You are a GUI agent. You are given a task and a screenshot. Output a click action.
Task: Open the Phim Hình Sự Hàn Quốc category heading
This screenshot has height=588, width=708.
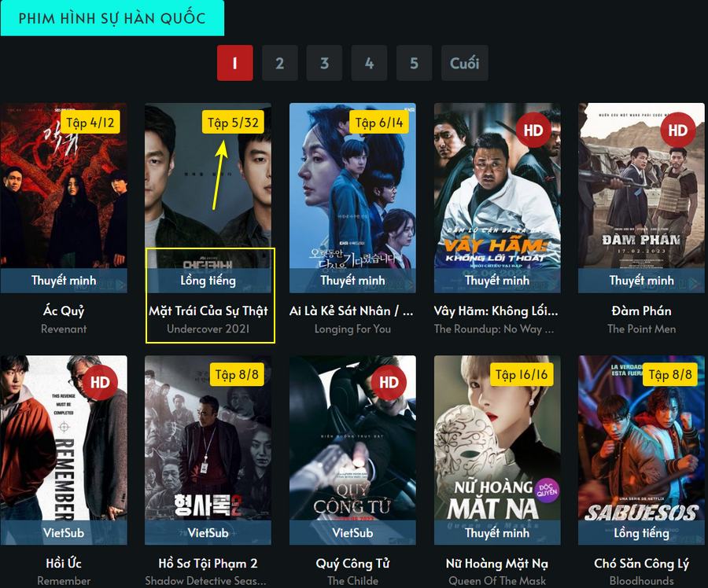112,18
